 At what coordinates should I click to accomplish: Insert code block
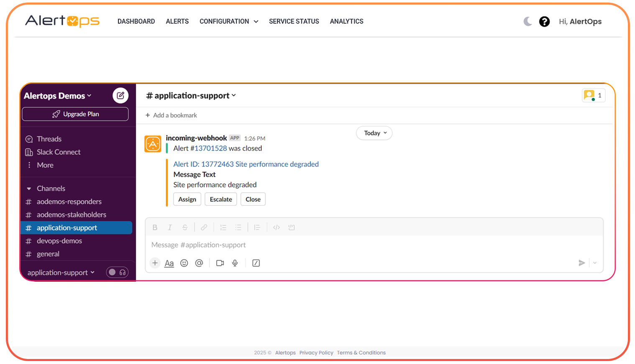coord(291,227)
